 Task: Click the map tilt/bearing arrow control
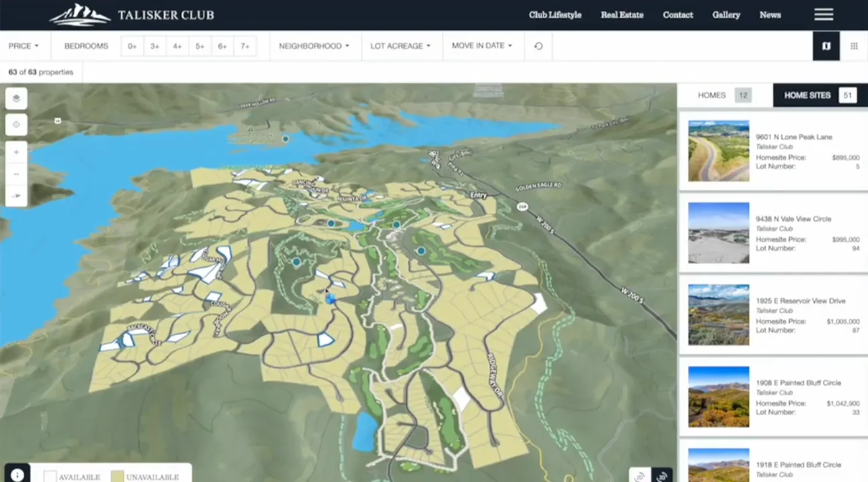pos(16,196)
